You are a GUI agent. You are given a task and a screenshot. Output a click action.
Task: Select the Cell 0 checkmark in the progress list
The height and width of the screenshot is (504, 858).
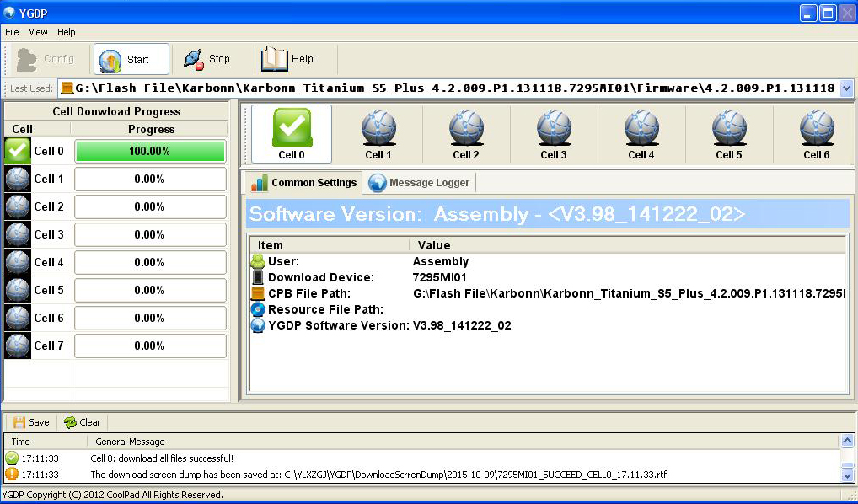[x=17, y=151]
